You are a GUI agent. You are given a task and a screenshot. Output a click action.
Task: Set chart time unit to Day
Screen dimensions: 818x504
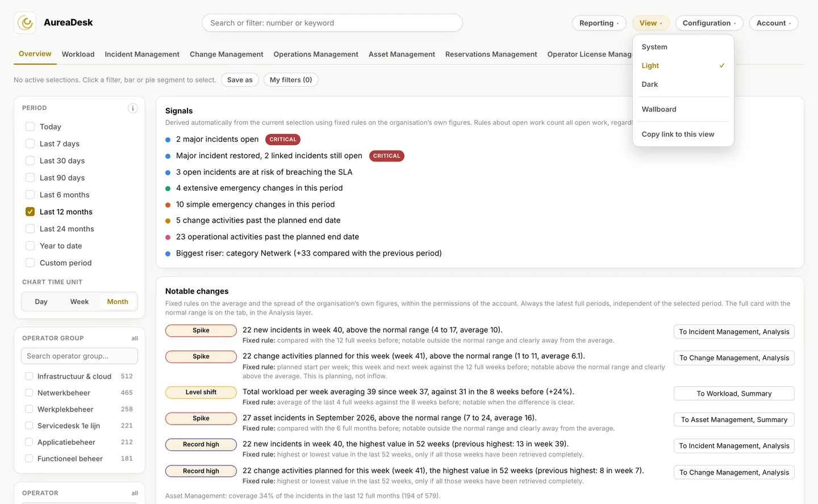[41, 302]
